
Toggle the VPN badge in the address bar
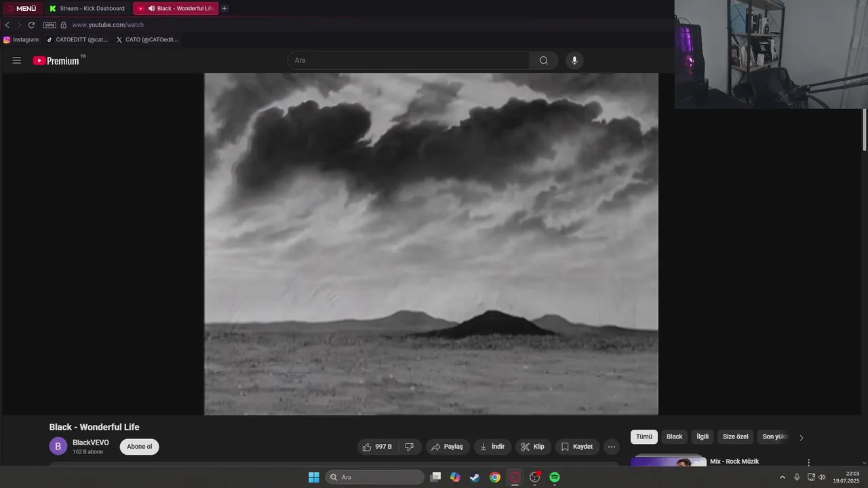click(x=50, y=25)
